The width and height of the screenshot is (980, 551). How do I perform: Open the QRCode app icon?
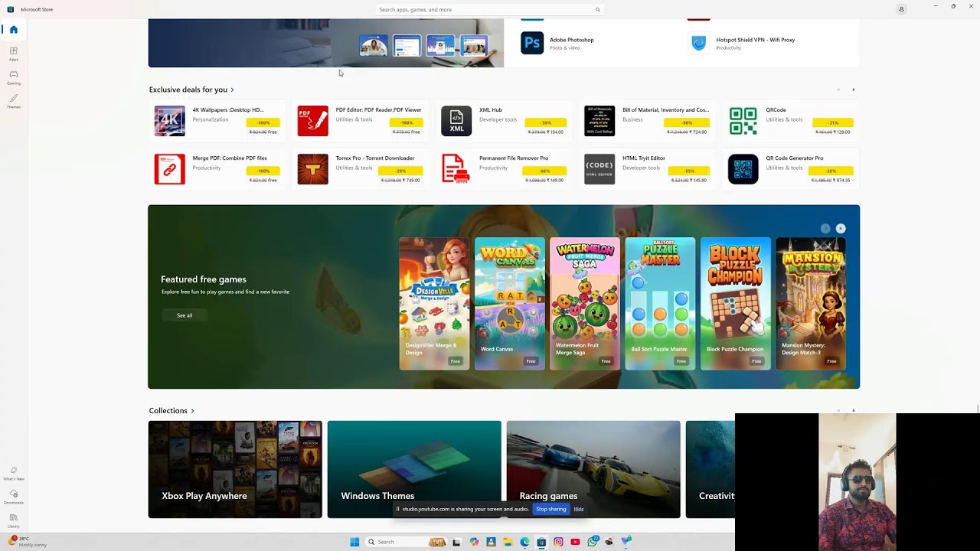pyautogui.click(x=743, y=121)
